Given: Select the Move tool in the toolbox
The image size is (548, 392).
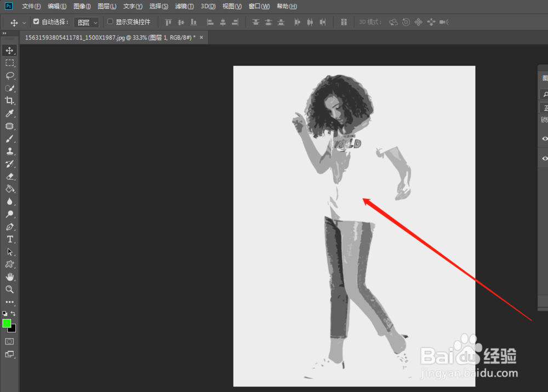Looking at the screenshot, I should tap(9, 50).
